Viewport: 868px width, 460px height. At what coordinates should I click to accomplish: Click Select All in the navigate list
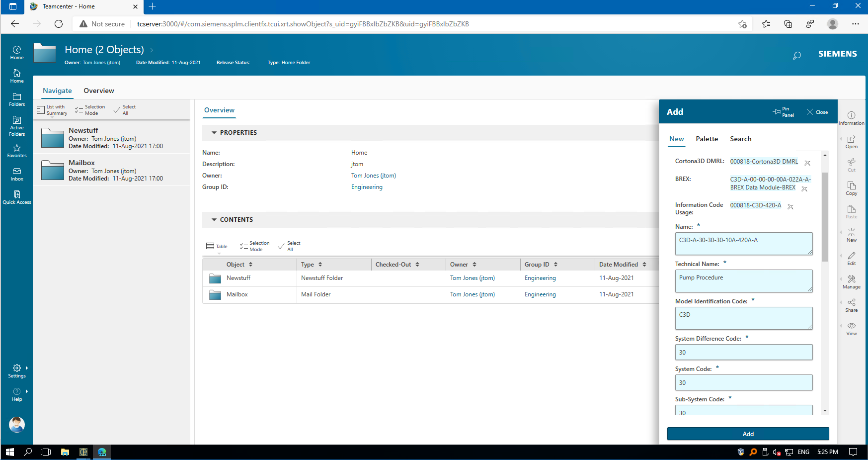[125, 110]
